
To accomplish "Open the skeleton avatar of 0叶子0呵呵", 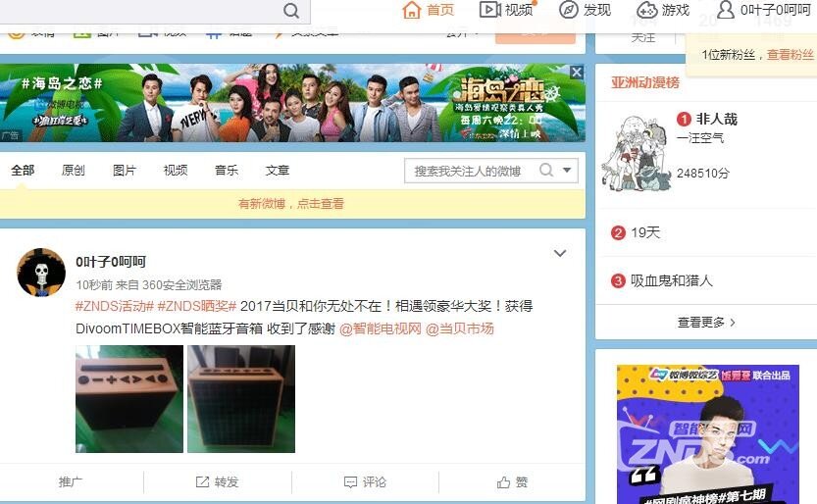I will (41, 273).
